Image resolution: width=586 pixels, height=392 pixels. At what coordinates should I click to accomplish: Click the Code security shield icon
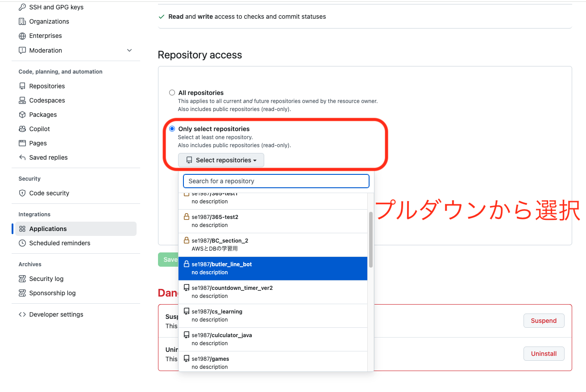coord(22,193)
